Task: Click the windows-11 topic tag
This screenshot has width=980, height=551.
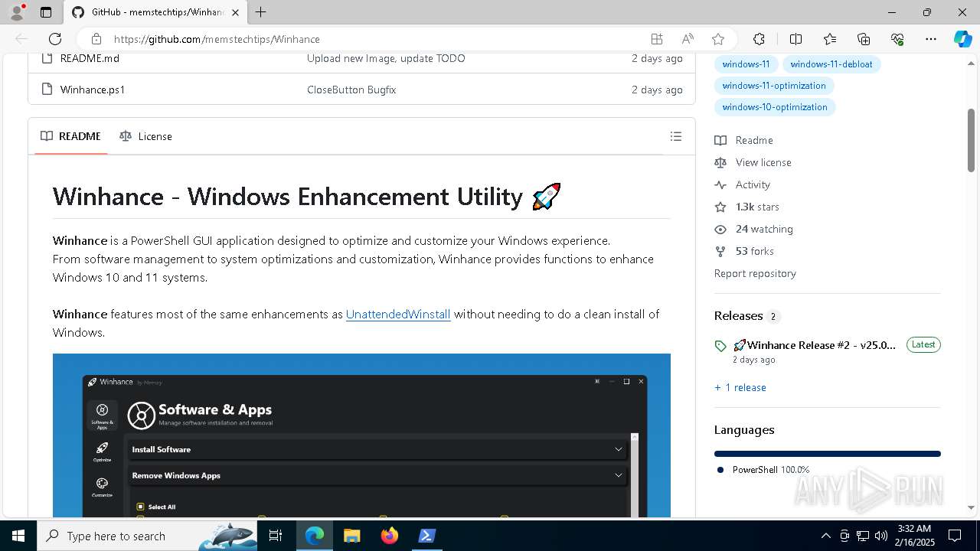Action: click(746, 64)
